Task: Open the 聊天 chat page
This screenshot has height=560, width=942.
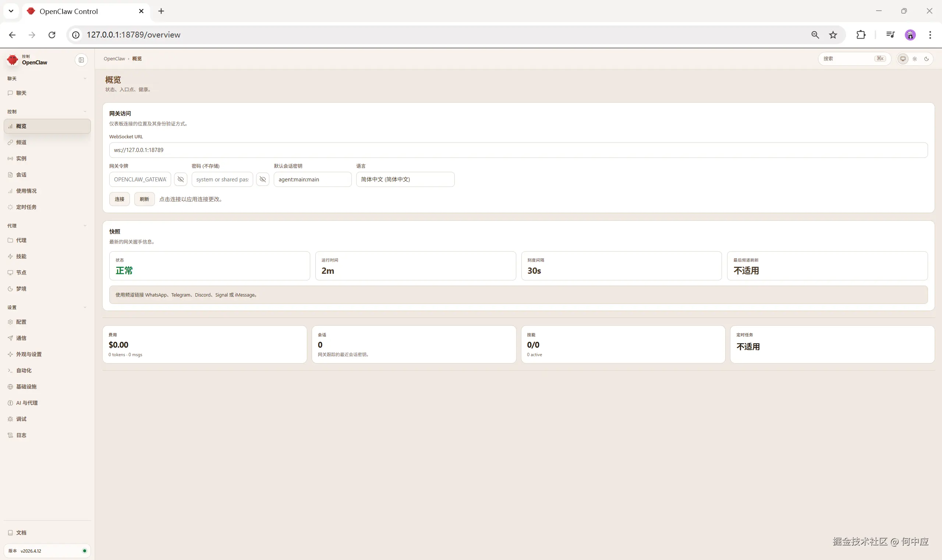Action: pos(21,93)
